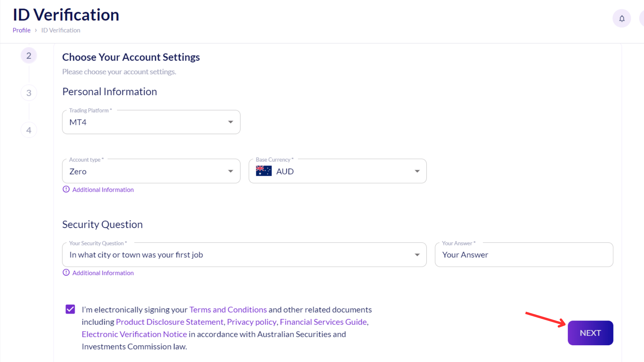This screenshot has height=362, width=644.
Task: Navigate to Profile via the breadcrumb
Action: (x=21, y=30)
